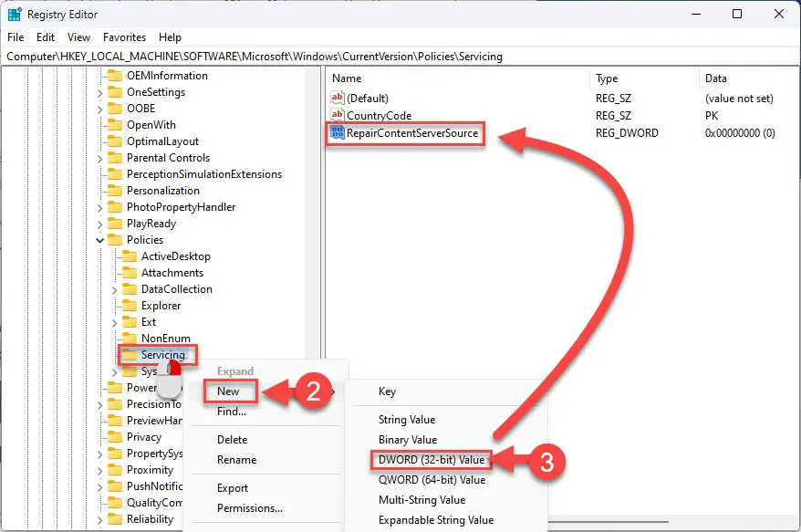Click the Explorer folder icon under Policies
Screen dimensions: 801x532
tap(130, 306)
